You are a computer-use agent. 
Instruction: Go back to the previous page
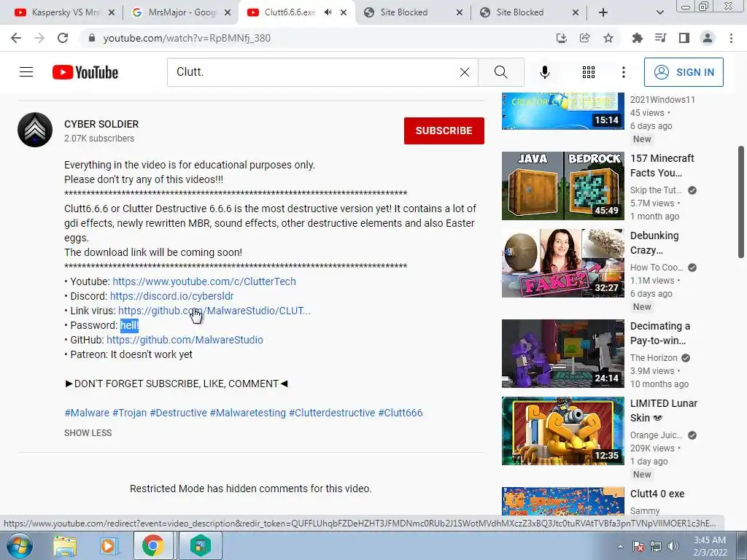point(16,38)
